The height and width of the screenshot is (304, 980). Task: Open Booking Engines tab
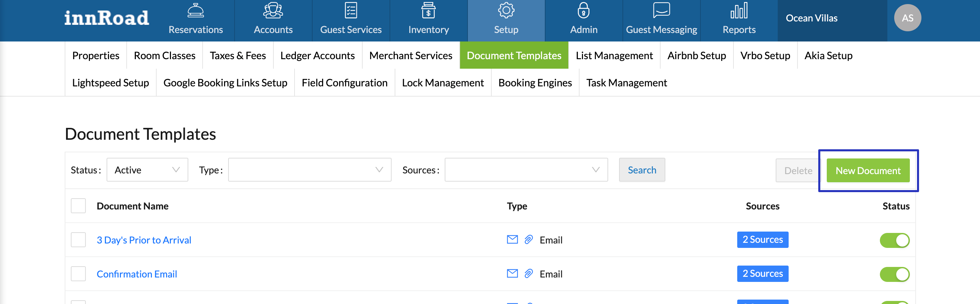535,82
